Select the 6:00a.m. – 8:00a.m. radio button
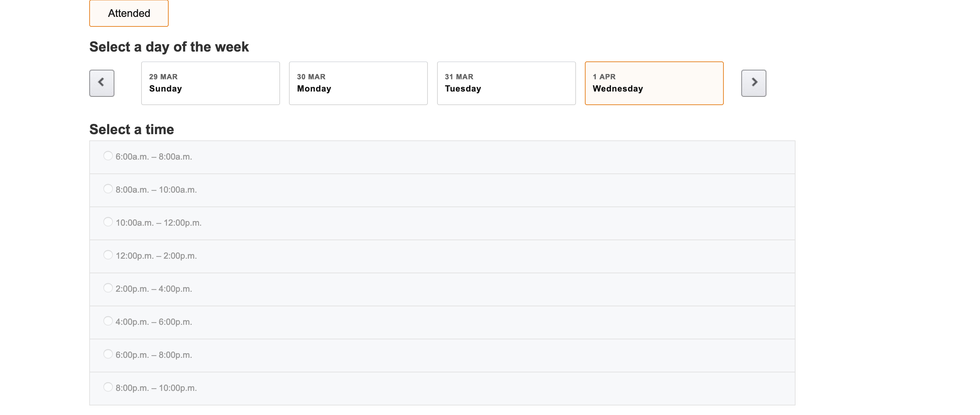 (x=108, y=156)
